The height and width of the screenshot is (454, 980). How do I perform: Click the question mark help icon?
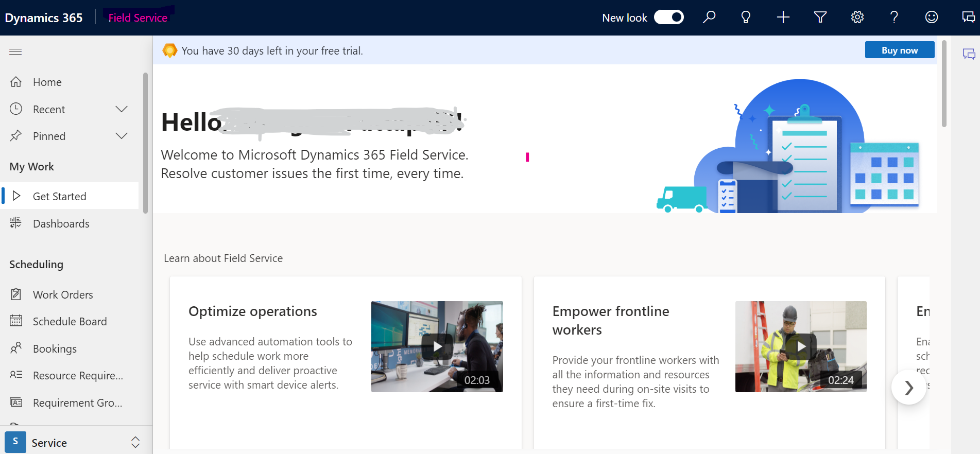[x=895, y=18]
